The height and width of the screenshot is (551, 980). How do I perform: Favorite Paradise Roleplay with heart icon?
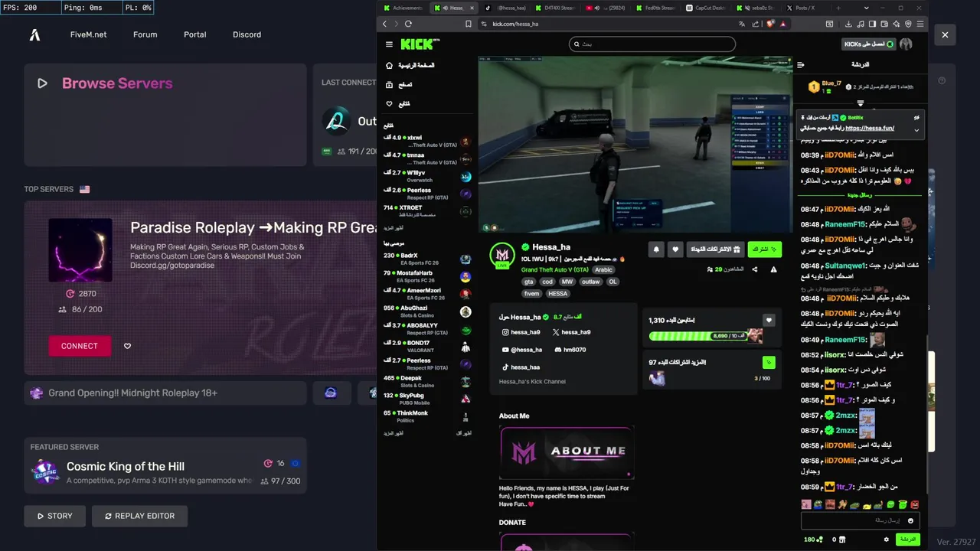click(x=127, y=346)
